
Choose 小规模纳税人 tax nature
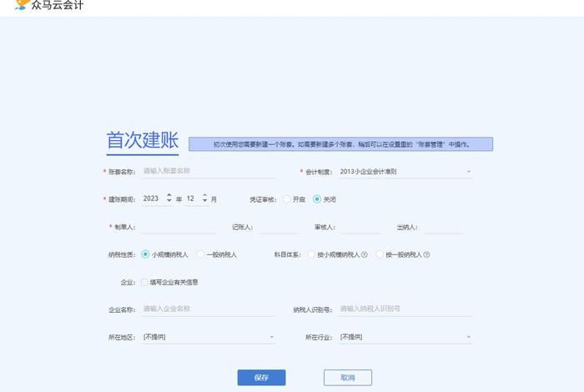[x=145, y=254]
